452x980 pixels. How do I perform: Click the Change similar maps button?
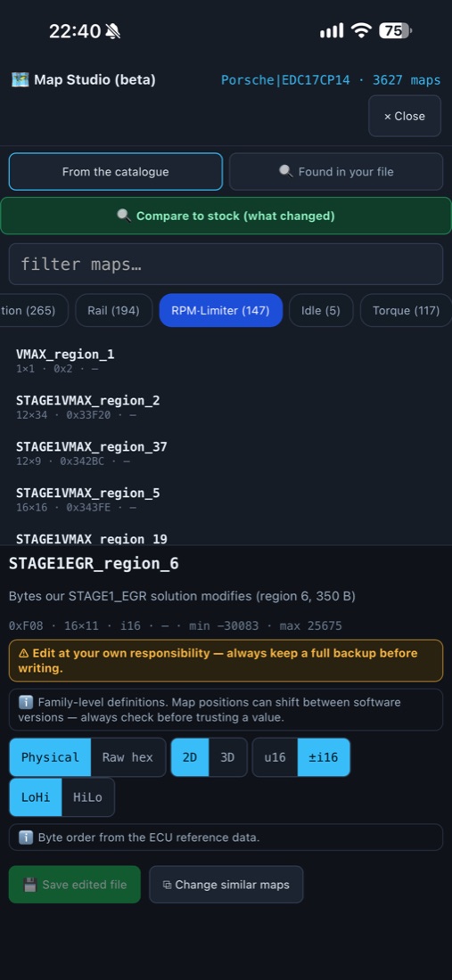pyautogui.click(x=226, y=885)
